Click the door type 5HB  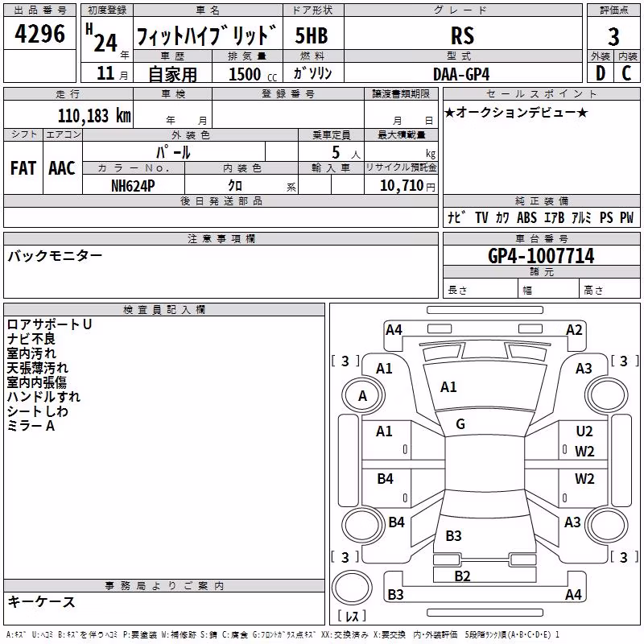click(x=312, y=35)
